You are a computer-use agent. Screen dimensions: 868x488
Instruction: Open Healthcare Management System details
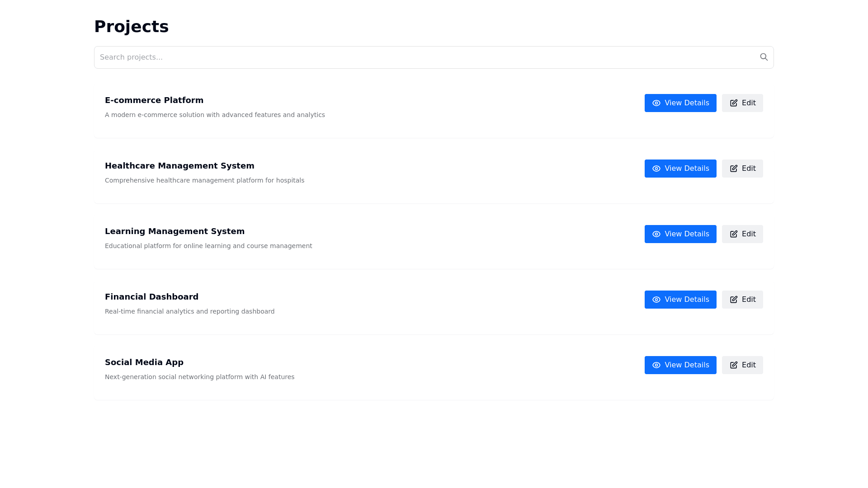point(680,169)
